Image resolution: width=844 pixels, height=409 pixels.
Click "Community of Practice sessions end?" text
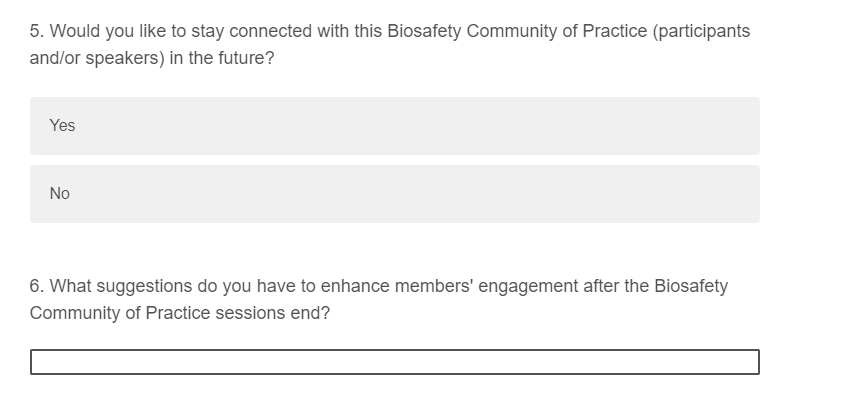[180, 313]
